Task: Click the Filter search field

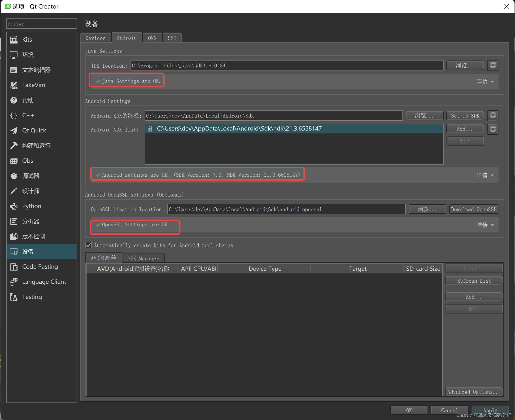Action: click(x=41, y=24)
